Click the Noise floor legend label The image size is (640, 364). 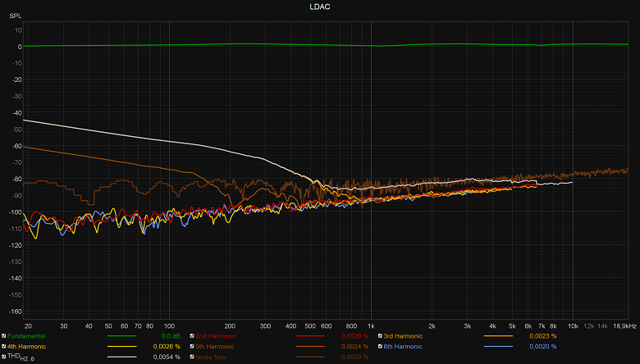click(211, 357)
